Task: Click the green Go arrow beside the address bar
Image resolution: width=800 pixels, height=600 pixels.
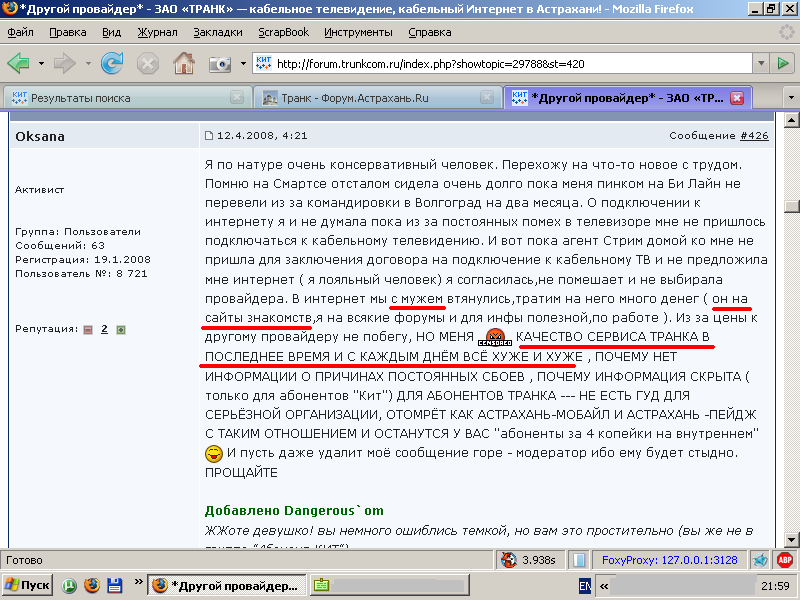Action: [783, 63]
